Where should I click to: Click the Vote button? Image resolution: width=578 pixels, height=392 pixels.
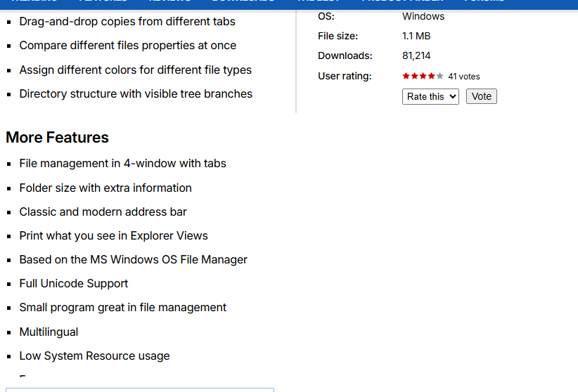coord(482,96)
